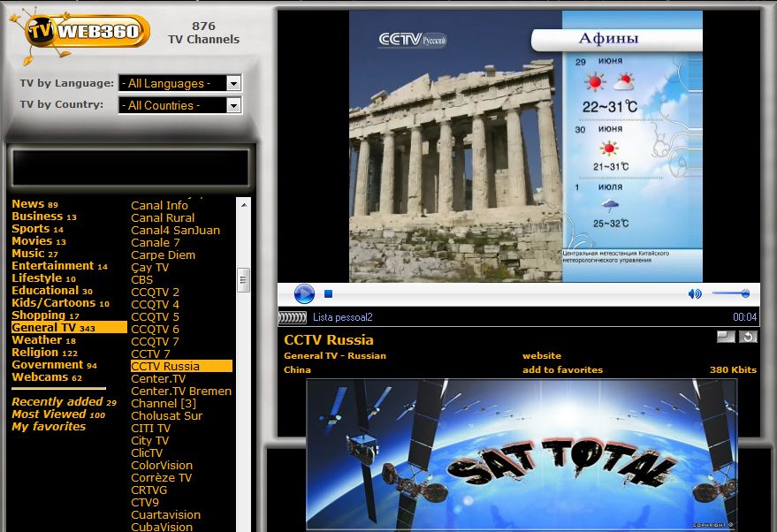Select the News category

click(x=34, y=204)
